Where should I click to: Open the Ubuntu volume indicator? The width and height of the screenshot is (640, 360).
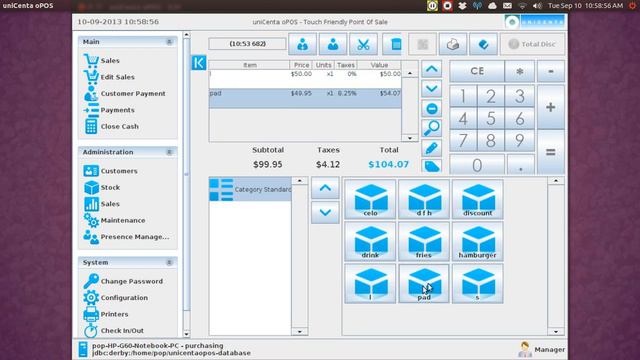(x=537, y=6)
